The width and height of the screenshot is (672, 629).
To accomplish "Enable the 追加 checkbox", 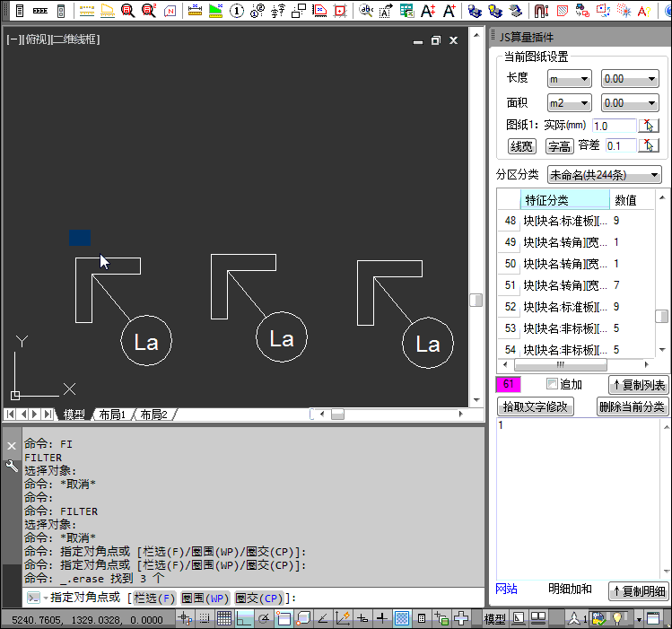I will click(x=552, y=385).
